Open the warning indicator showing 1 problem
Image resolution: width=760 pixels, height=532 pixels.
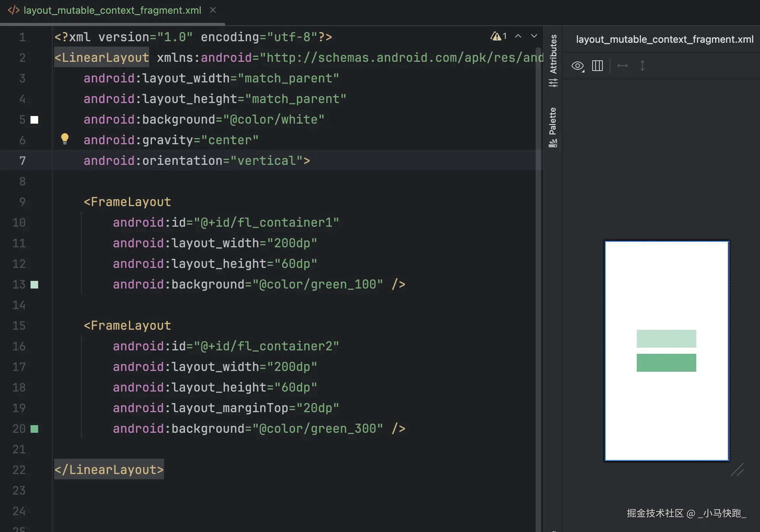coord(499,36)
